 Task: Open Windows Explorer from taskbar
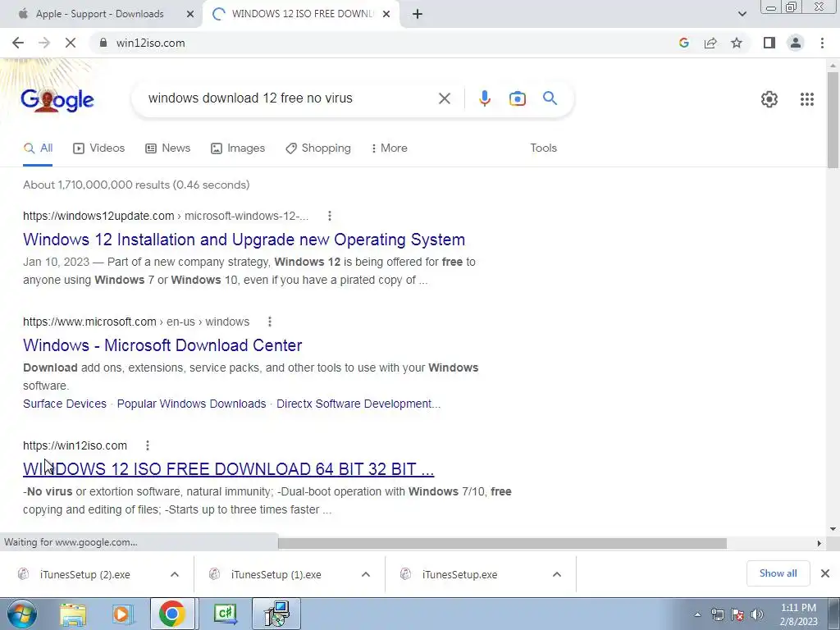[73, 614]
